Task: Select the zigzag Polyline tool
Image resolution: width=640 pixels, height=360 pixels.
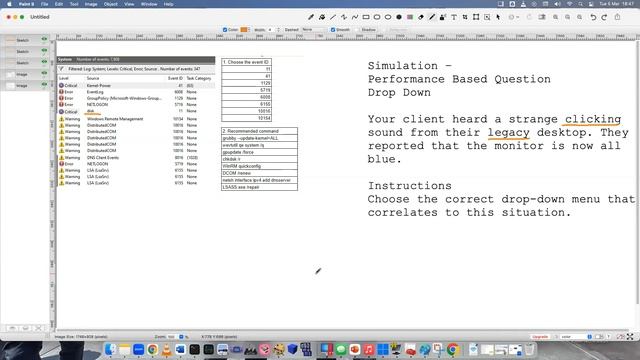Action: [x=344, y=17]
